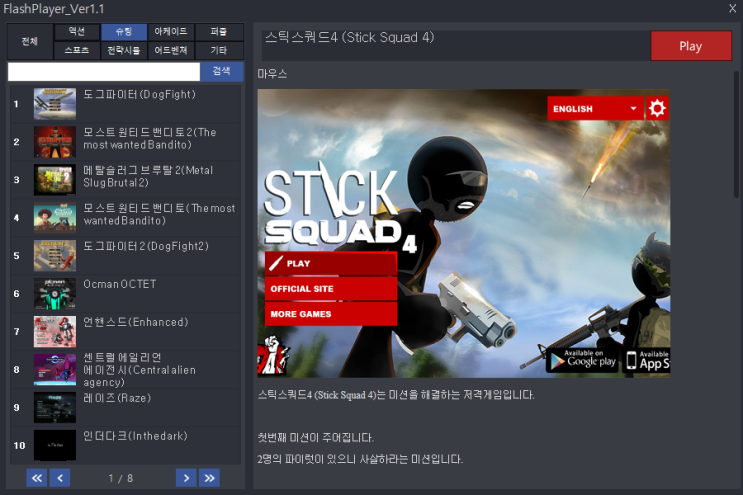Click the title 도그파이터2(DogFight2)
Image resolution: width=743 pixels, height=495 pixels.
pyautogui.click(x=146, y=246)
